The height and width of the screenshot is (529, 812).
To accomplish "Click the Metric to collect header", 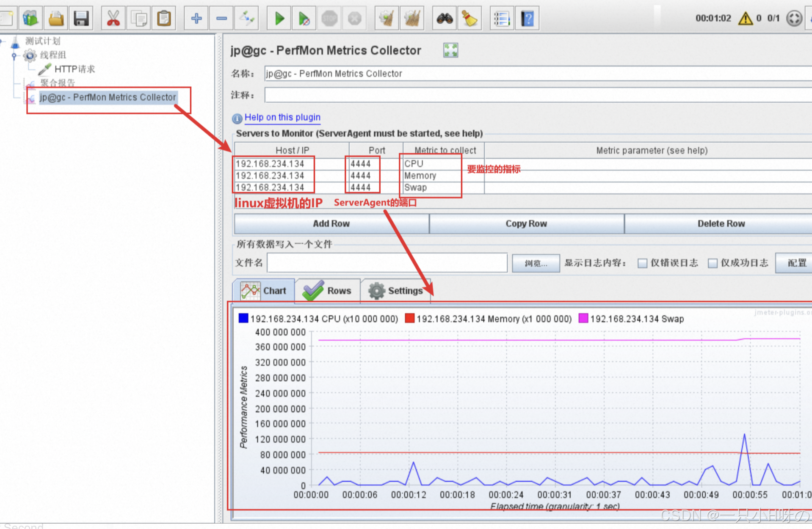I will 444,150.
